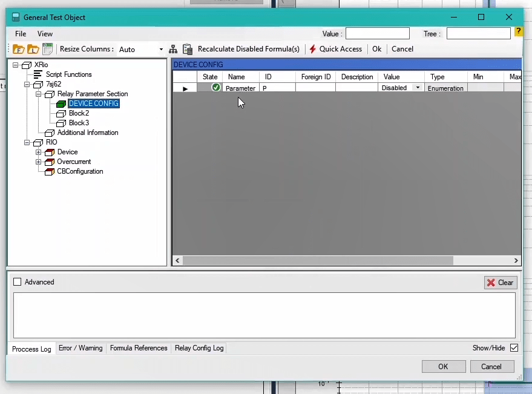Expand the Overcurrent tree node

click(39, 162)
